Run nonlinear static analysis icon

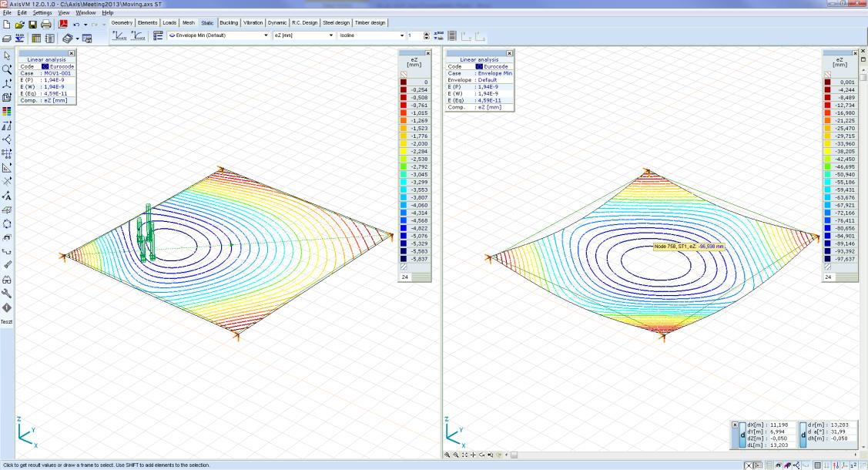point(139,35)
